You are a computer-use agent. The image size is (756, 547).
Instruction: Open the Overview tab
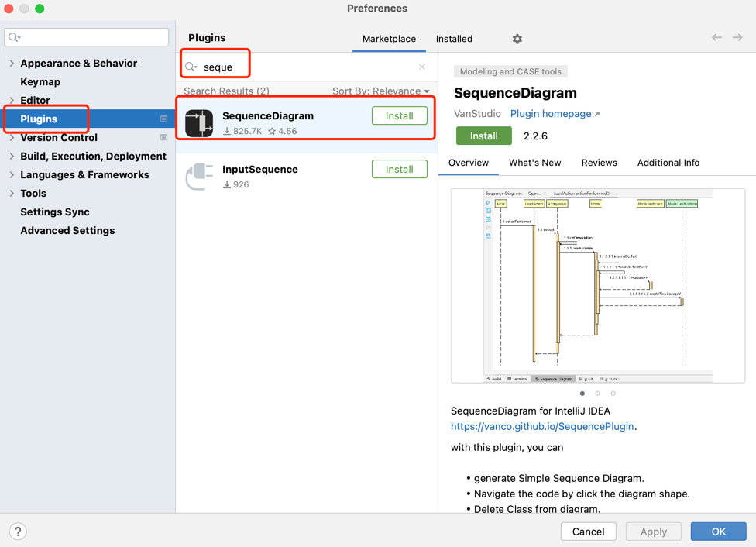[x=469, y=163]
